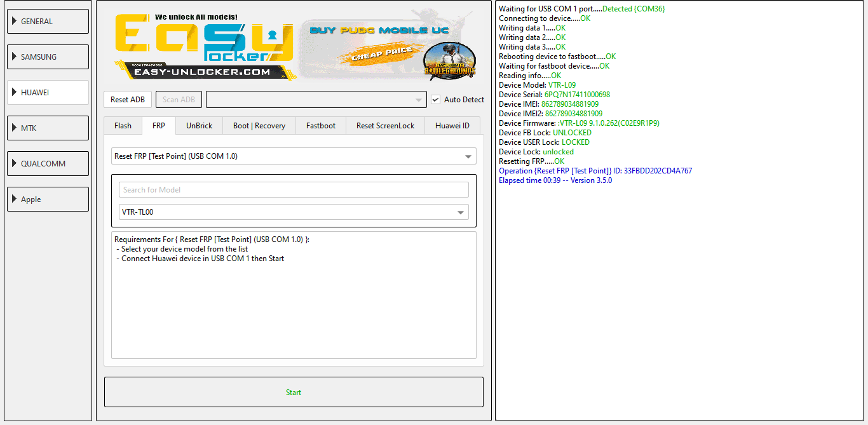Open the ADB device dropdown
Screen dimensions: 868x425
[x=316, y=100]
